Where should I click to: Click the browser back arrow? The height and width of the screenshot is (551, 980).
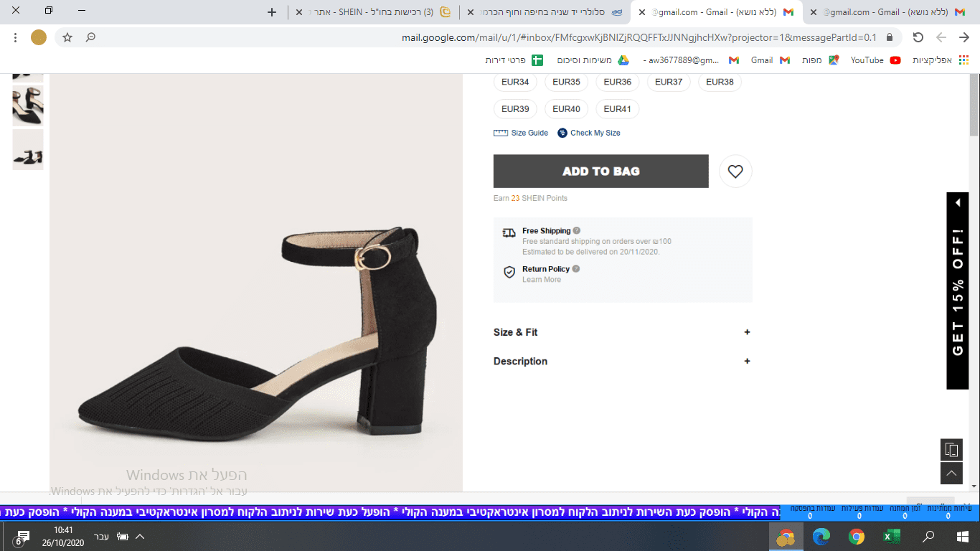(964, 37)
